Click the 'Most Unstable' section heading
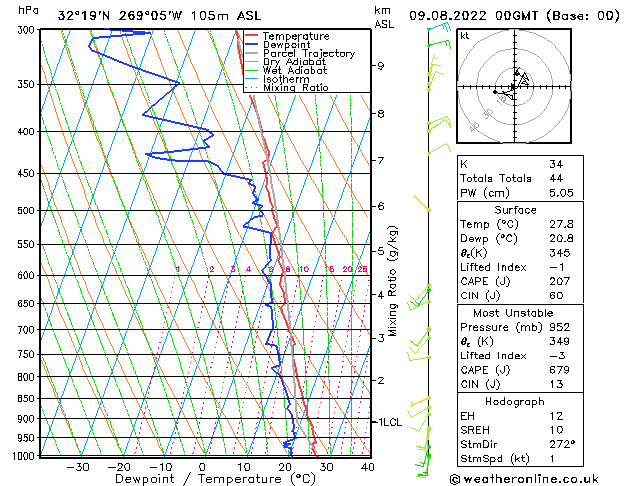 [513, 313]
